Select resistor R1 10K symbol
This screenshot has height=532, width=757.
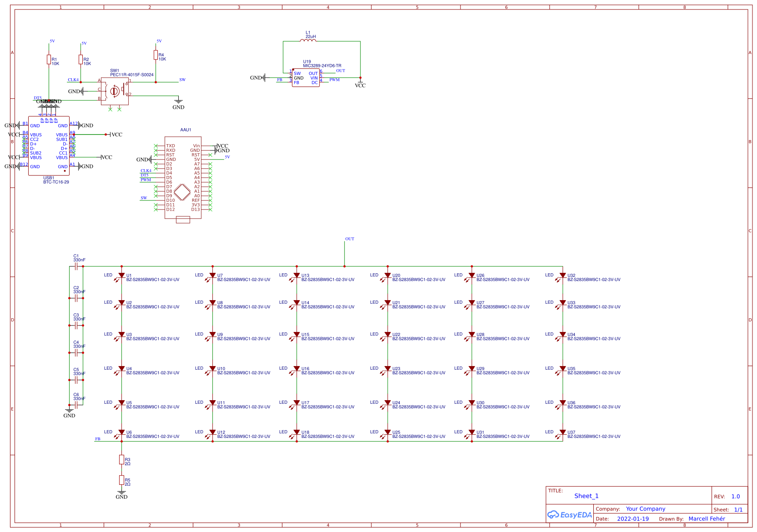(49, 60)
